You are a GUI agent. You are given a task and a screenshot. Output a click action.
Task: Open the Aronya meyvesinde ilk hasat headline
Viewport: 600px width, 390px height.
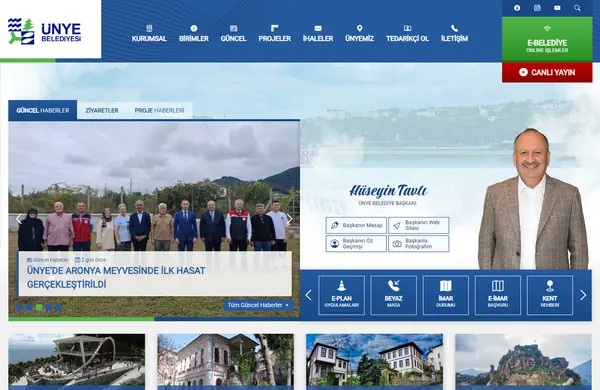click(x=116, y=277)
